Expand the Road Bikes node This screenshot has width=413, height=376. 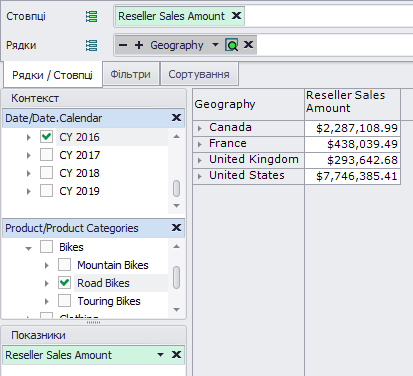click(x=47, y=283)
